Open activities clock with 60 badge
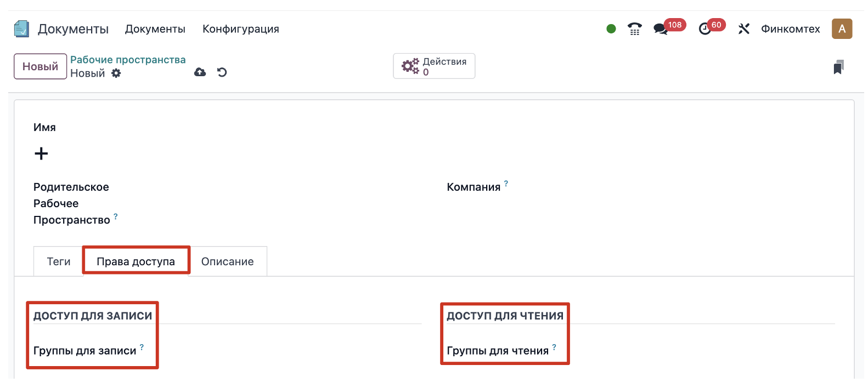This screenshot has width=868, height=388. (705, 29)
